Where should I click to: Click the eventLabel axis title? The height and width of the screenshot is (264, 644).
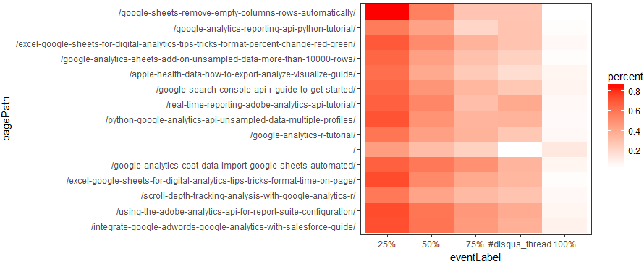[x=475, y=257]
